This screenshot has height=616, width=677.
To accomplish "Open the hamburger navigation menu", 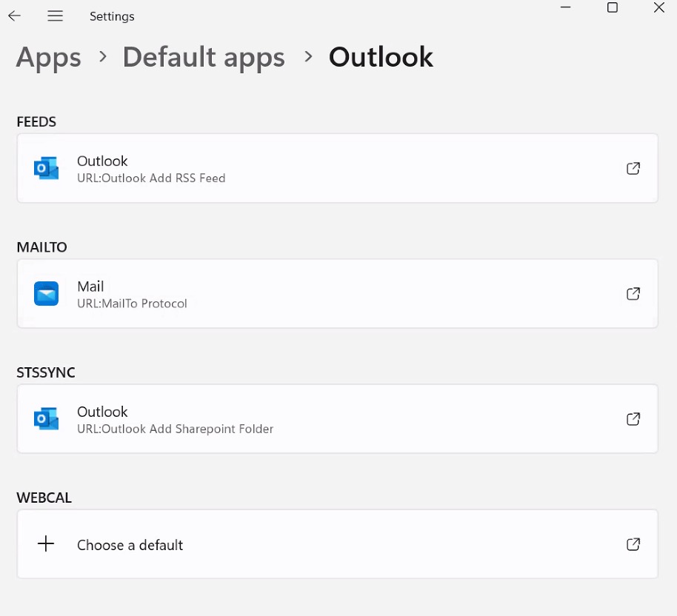I will coord(56,16).
